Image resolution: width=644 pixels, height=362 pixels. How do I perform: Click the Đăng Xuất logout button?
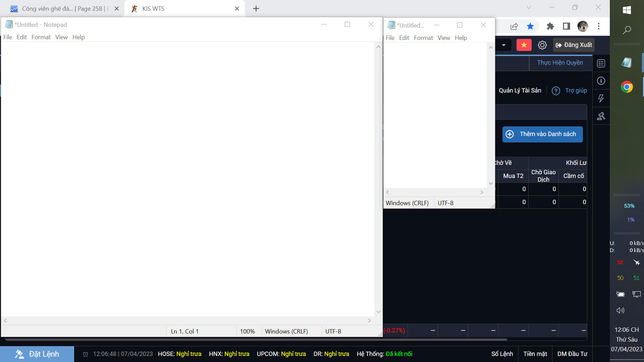(574, 45)
